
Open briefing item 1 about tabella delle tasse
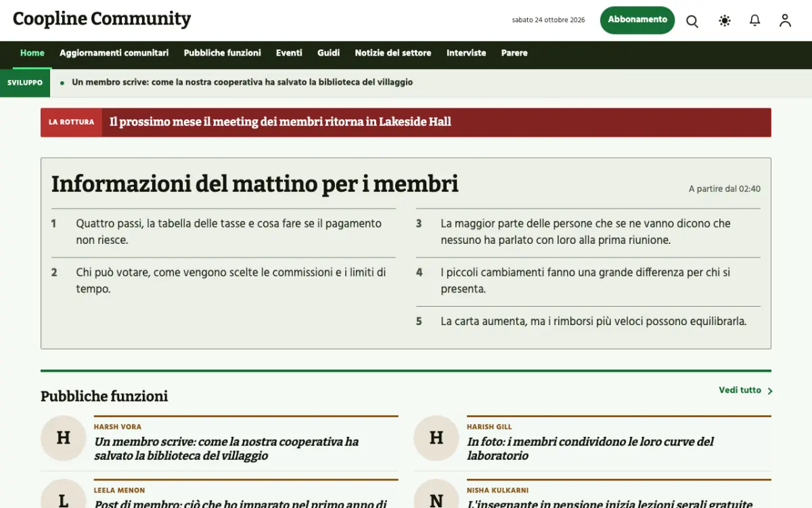(223, 232)
